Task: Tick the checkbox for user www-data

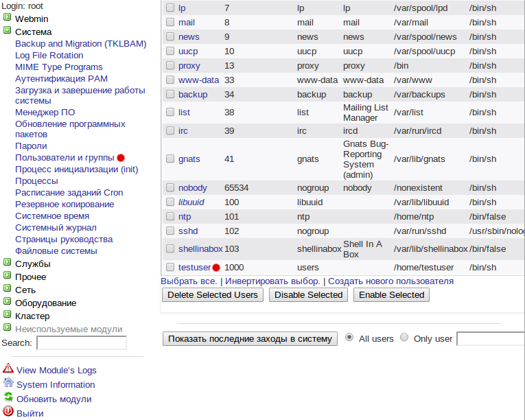Action: point(170,80)
